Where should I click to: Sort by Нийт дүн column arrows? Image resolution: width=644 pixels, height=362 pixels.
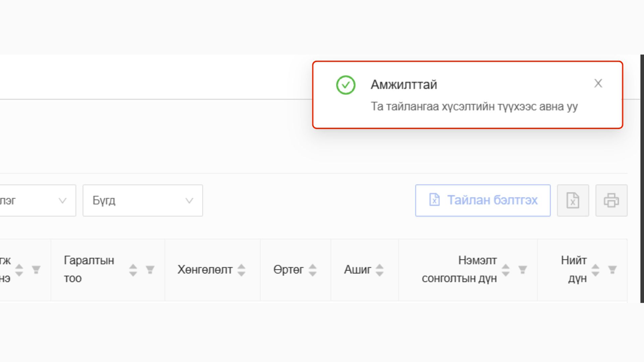[x=596, y=270]
